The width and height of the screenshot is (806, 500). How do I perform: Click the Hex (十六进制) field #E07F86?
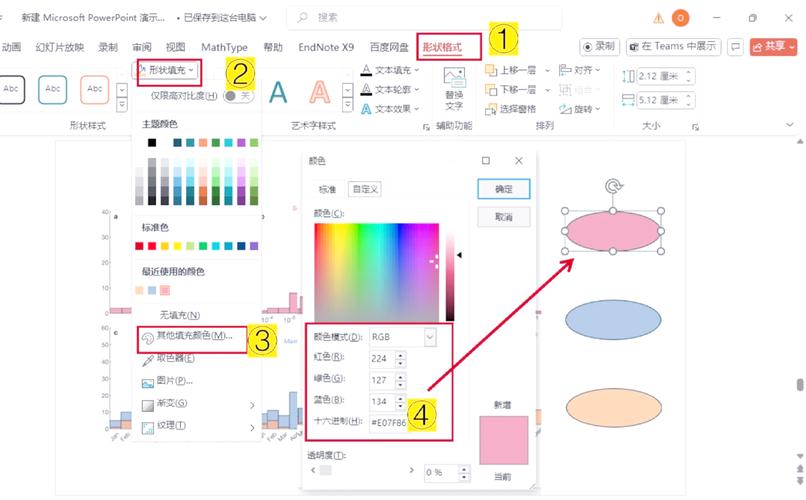pyautogui.click(x=388, y=423)
